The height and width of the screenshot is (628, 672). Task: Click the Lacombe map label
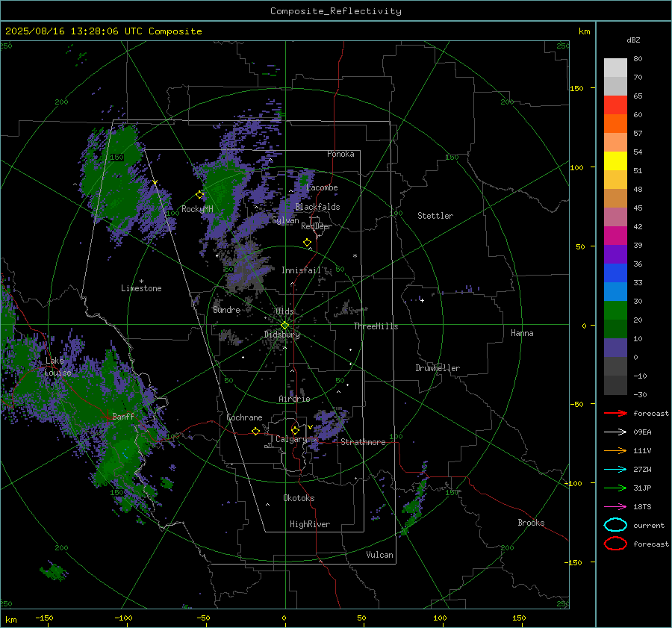click(322, 187)
